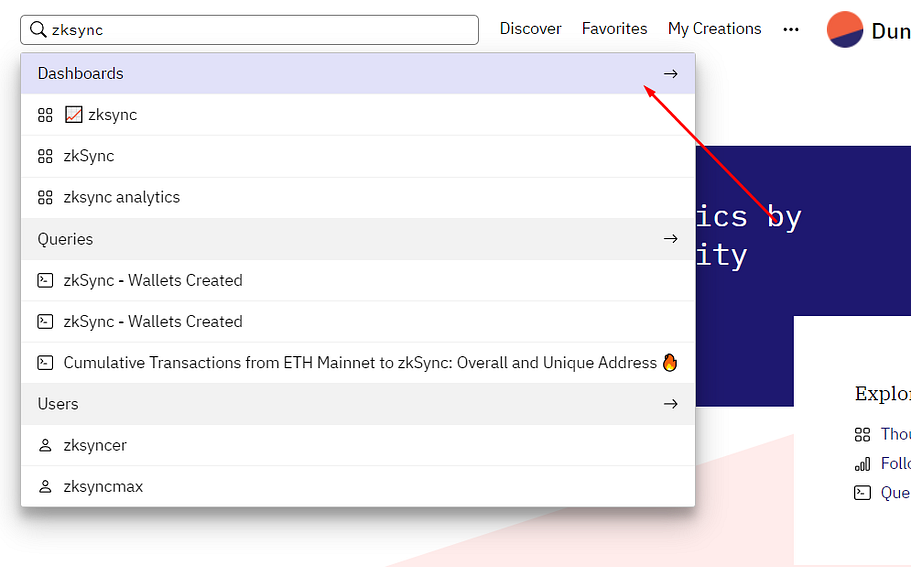This screenshot has height=567, width=911.
Task: Open first zkSync - Wallets Created query
Action: tap(358, 281)
